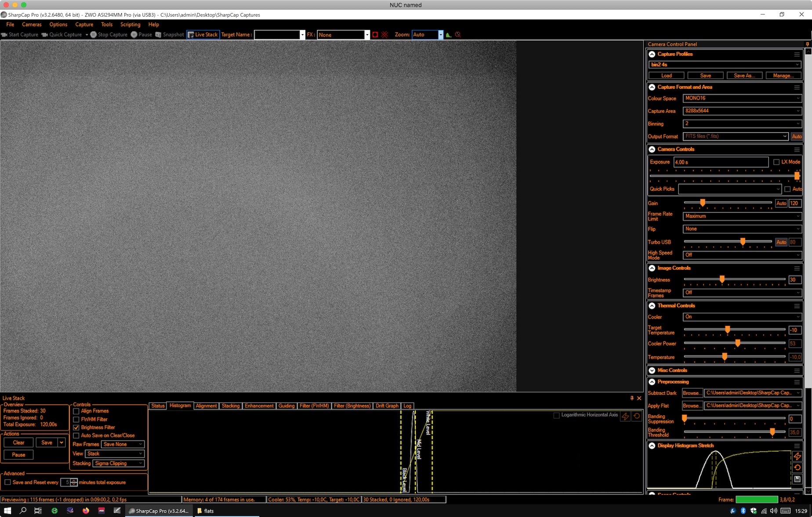Enable Logarithmic Horizontal Axis checkbox
This screenshot has height=517, width=812.
556,415
